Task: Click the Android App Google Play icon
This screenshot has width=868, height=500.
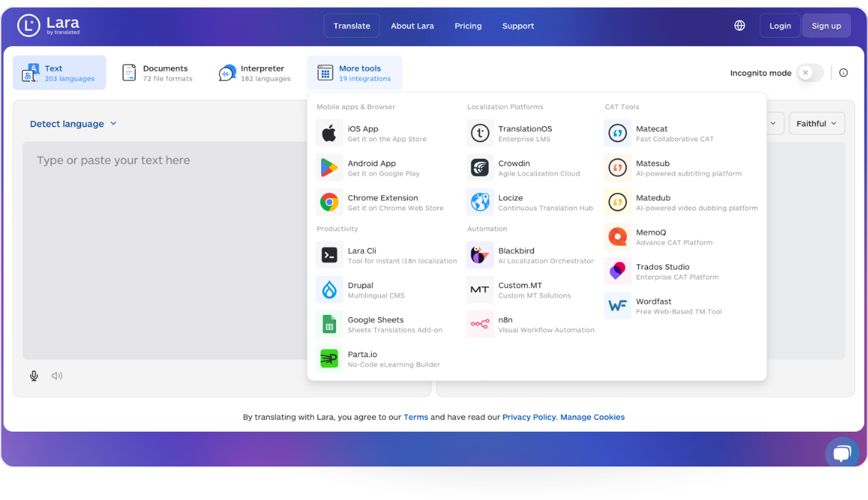Action: [329, 167]
